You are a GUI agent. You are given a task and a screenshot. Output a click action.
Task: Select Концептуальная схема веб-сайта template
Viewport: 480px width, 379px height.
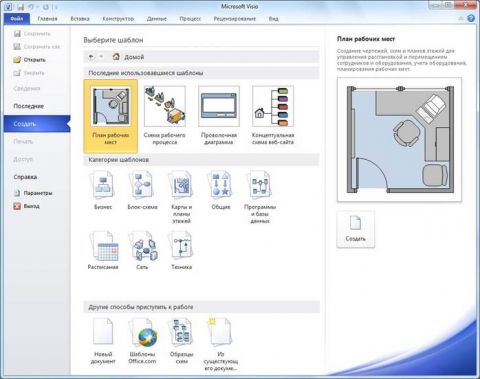(273, 116)
